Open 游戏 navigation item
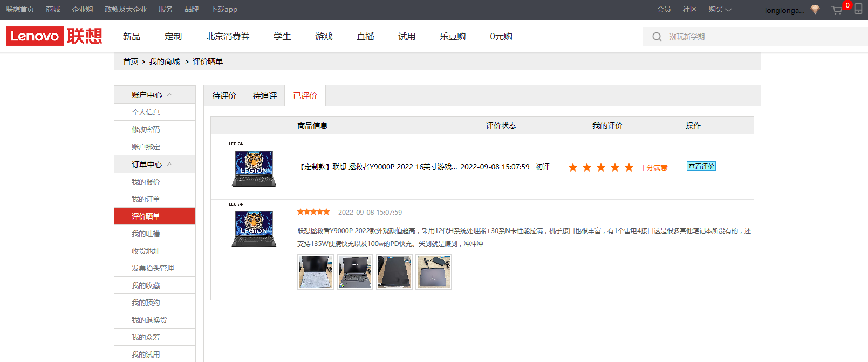868x362 pixels. [324, 36]
